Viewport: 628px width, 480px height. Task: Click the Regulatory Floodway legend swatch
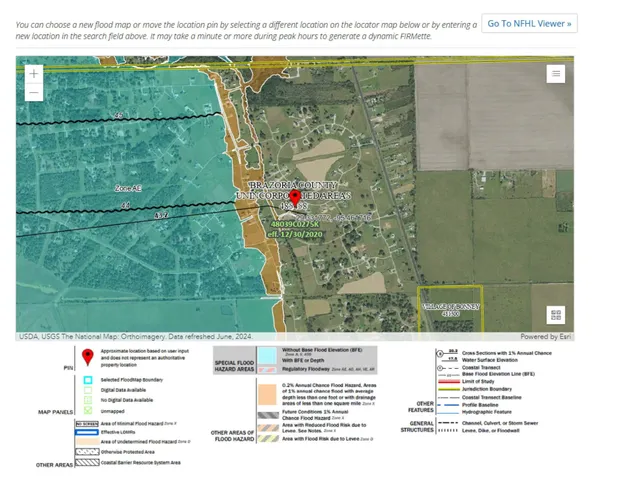[x=267, y=369]
